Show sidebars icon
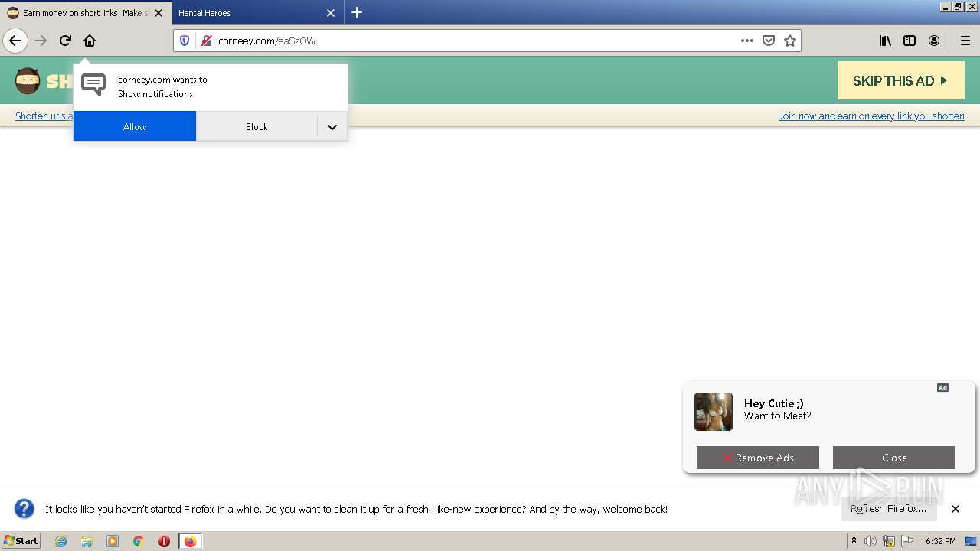 pos(910,41)
